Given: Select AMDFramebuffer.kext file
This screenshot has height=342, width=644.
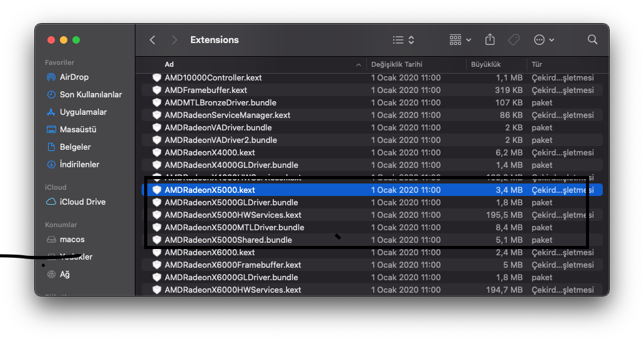Looking at the screenshot, I should 372,90.
